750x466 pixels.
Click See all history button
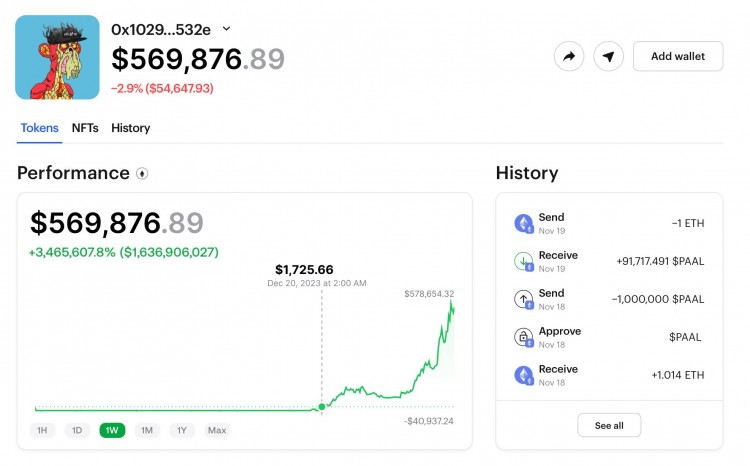(609, 425)
